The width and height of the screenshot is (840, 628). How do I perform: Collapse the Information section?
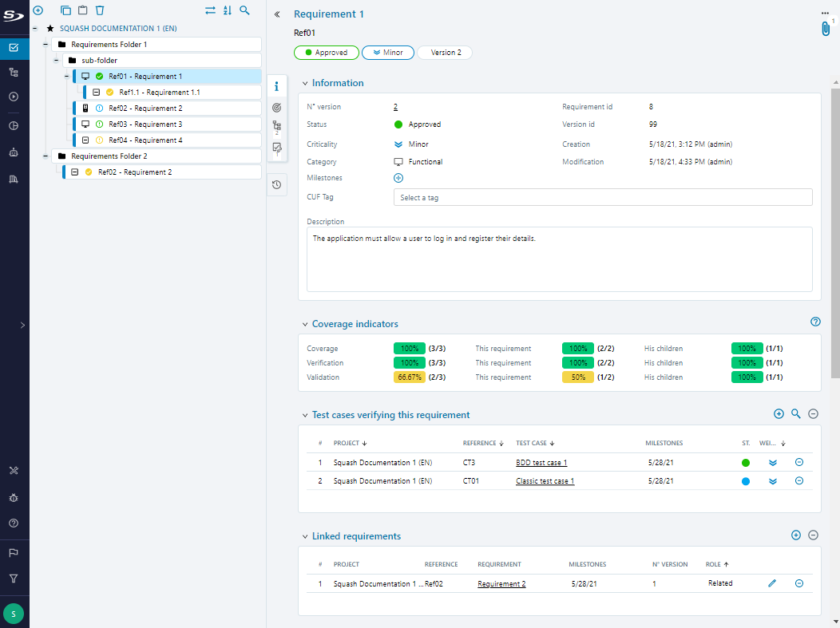click(x=304, y=83)
